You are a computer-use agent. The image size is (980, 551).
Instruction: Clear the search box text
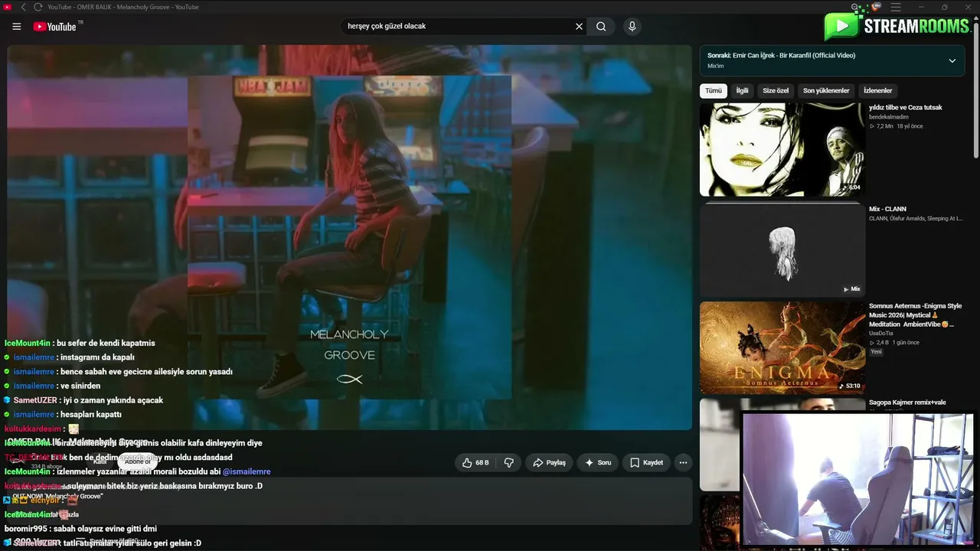[579, 26]
